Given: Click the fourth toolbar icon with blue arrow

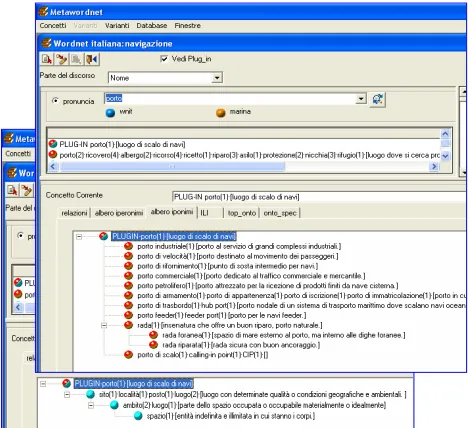Looking at the screenshot, I should pyautogui.click(x=92, y=59).
